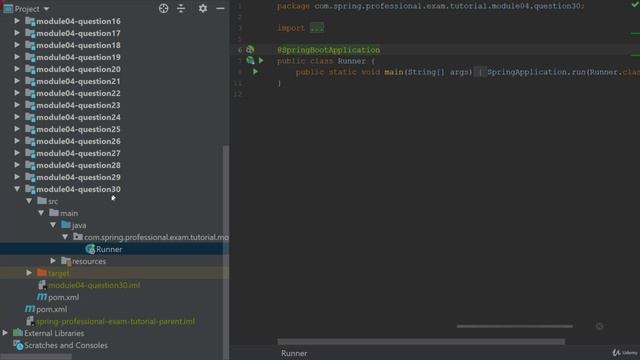Click the @SpringBootApplication annotation
Screen dimensions: 640x360
tap(329, 50)
